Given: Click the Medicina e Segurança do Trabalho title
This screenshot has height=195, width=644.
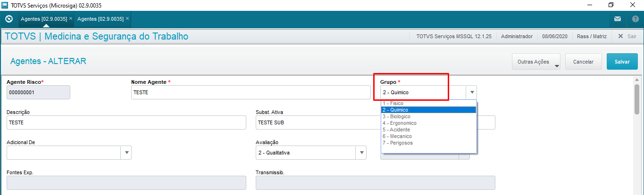Looking at the screenshot, I should 117,36.
